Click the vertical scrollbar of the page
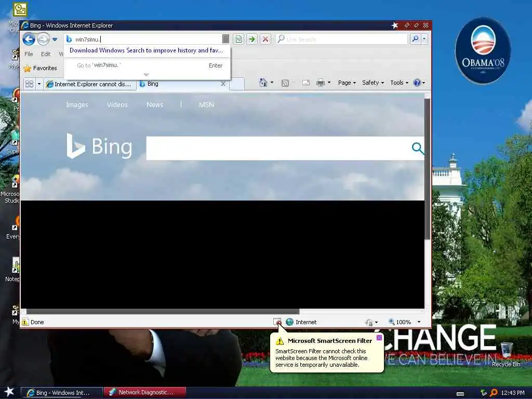 tap(427, 169)
